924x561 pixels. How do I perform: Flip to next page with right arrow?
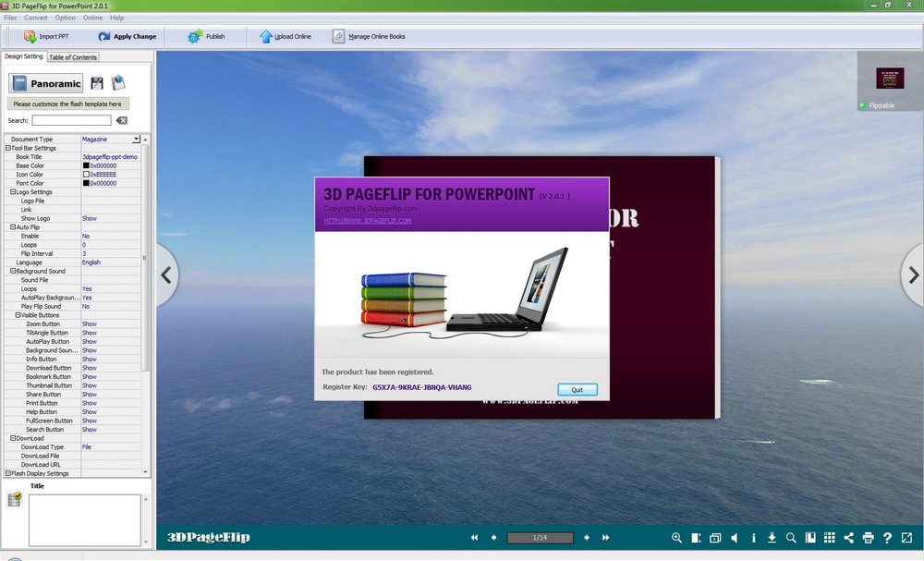tap(913, 274)
